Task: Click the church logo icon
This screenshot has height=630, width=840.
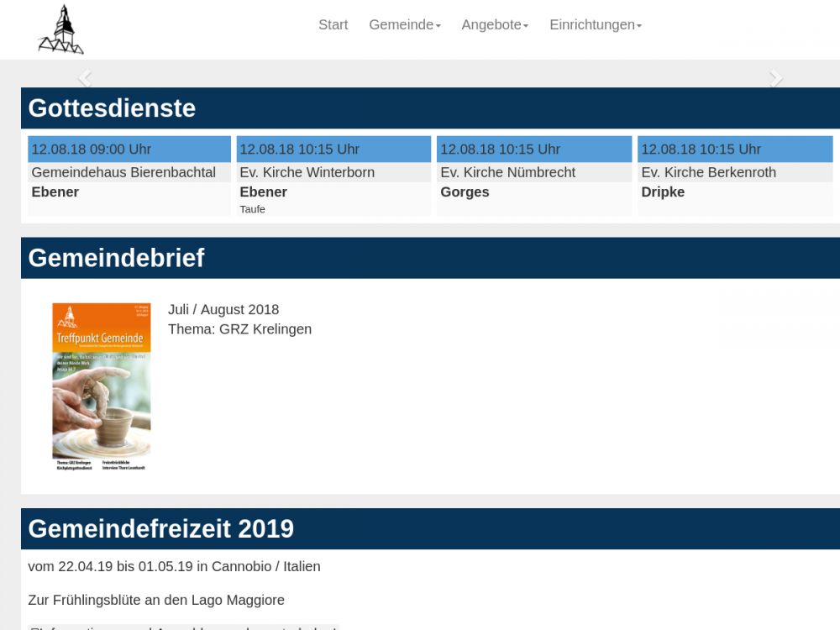Action: click(61, 30)
